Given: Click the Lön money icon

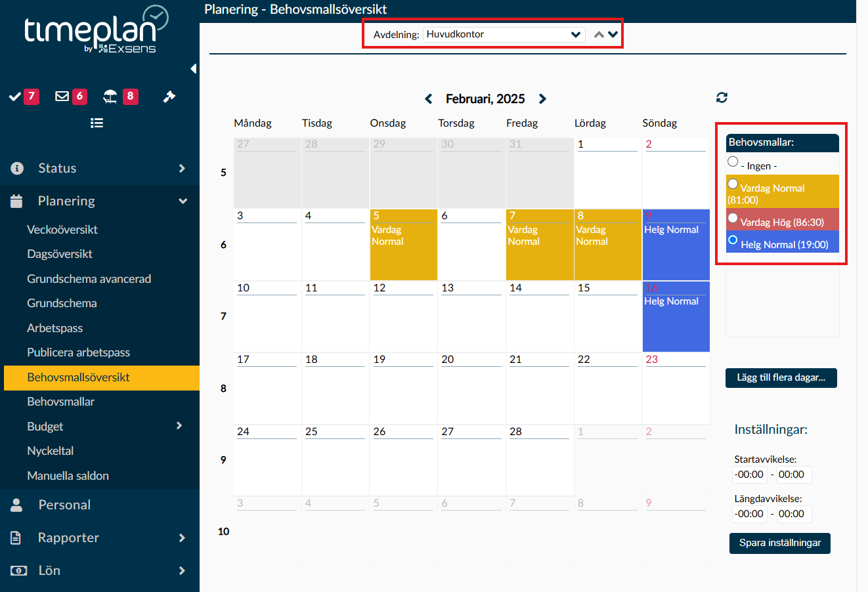Looking at the screenshot, I should click(x=18, y=570).
